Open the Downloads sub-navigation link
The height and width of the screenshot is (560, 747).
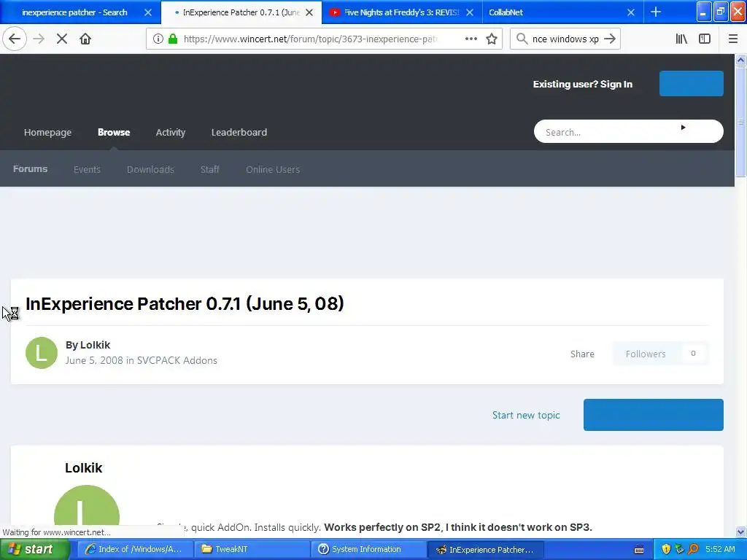150,169
